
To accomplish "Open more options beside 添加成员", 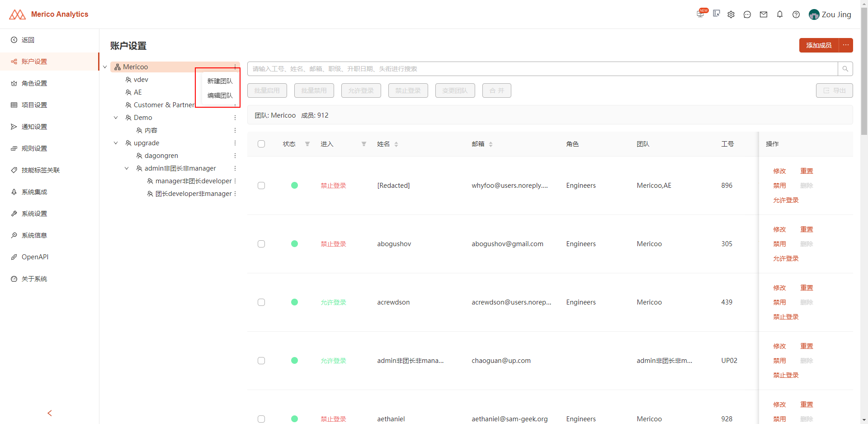I will [846, 45].
